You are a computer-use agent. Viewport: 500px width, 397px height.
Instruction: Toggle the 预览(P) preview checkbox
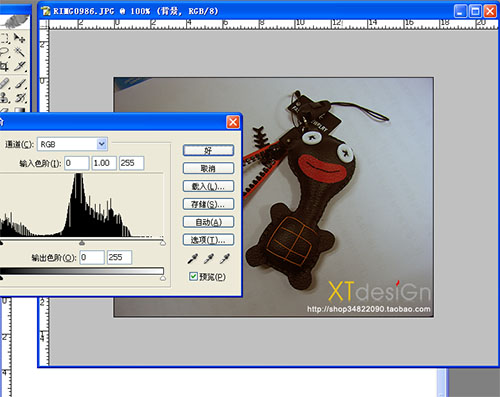(x=193, y=276)
